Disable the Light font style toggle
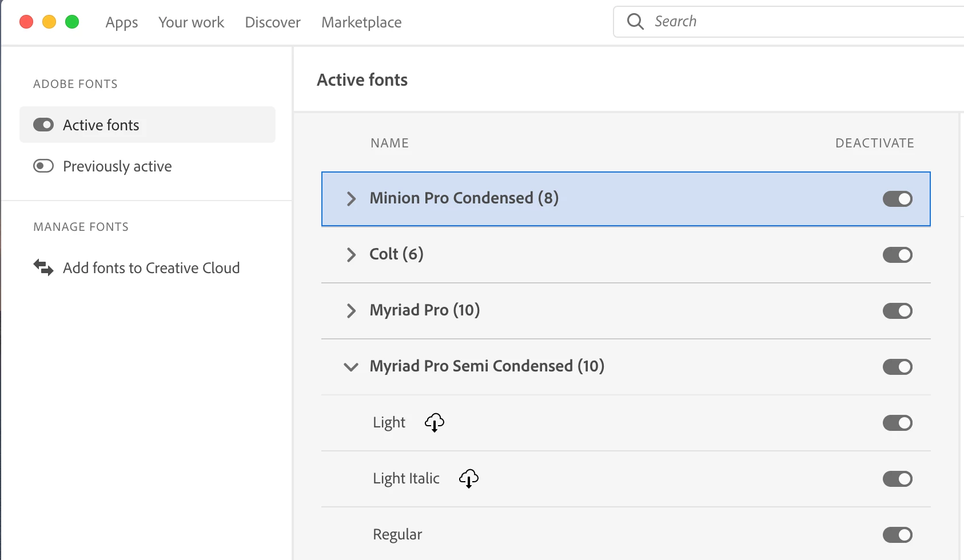This screenshot has height=560, width=964. point(897,423)
